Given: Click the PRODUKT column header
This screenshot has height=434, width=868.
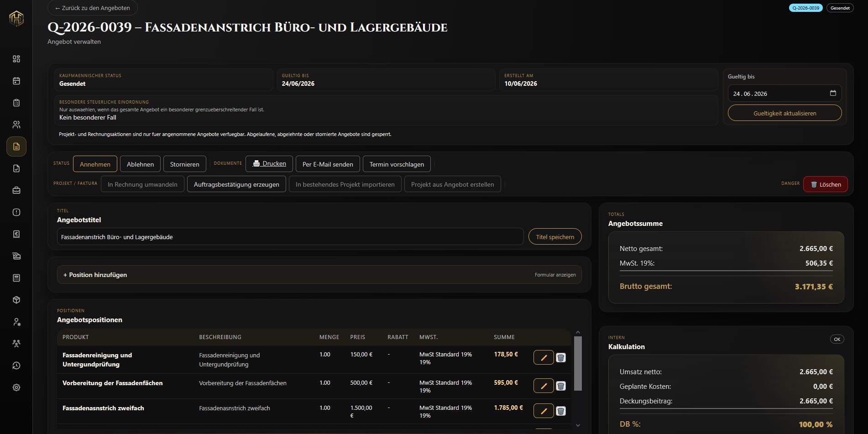Looking at the screenshot, I should (76, 337).
